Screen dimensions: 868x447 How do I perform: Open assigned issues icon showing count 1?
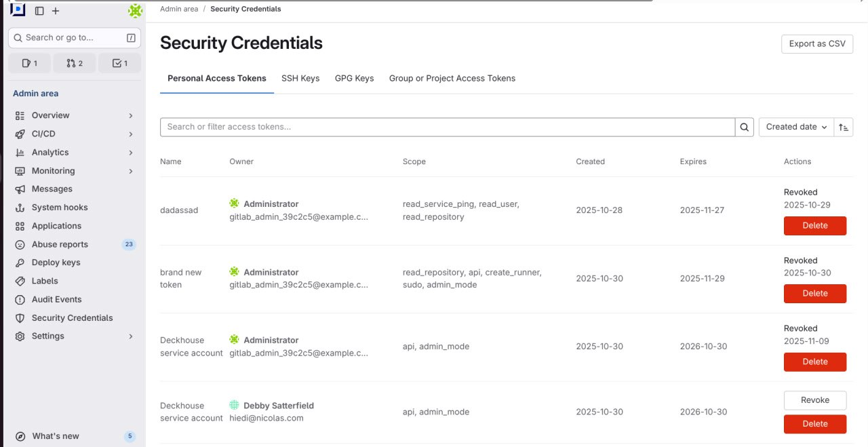coord(29,62)
